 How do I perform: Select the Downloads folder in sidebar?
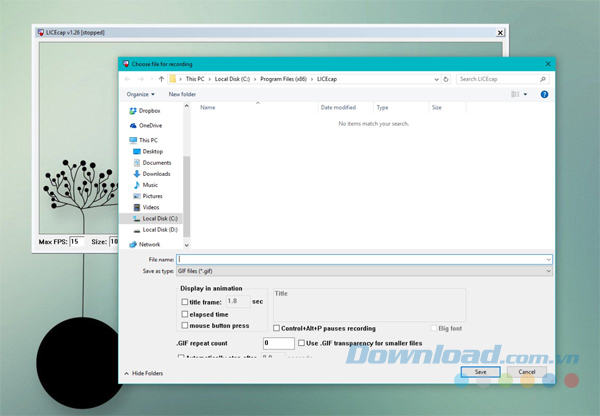(156, 174)
